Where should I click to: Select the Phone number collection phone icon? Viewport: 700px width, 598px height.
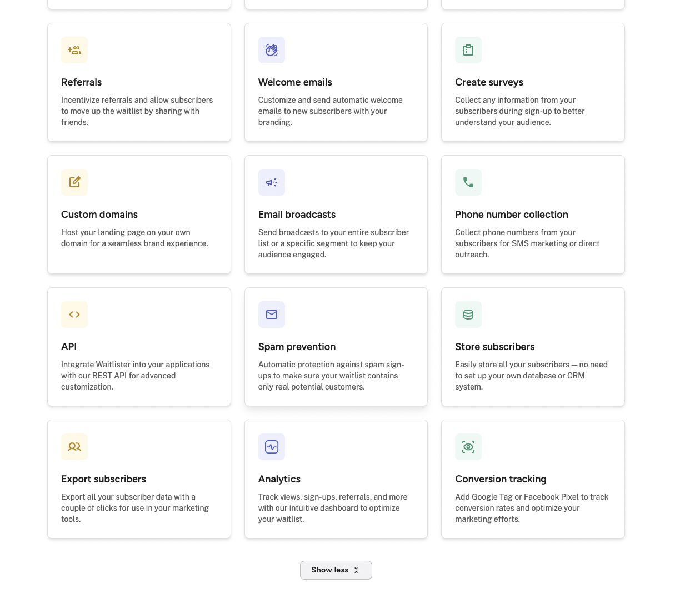(x=468, y=182)
